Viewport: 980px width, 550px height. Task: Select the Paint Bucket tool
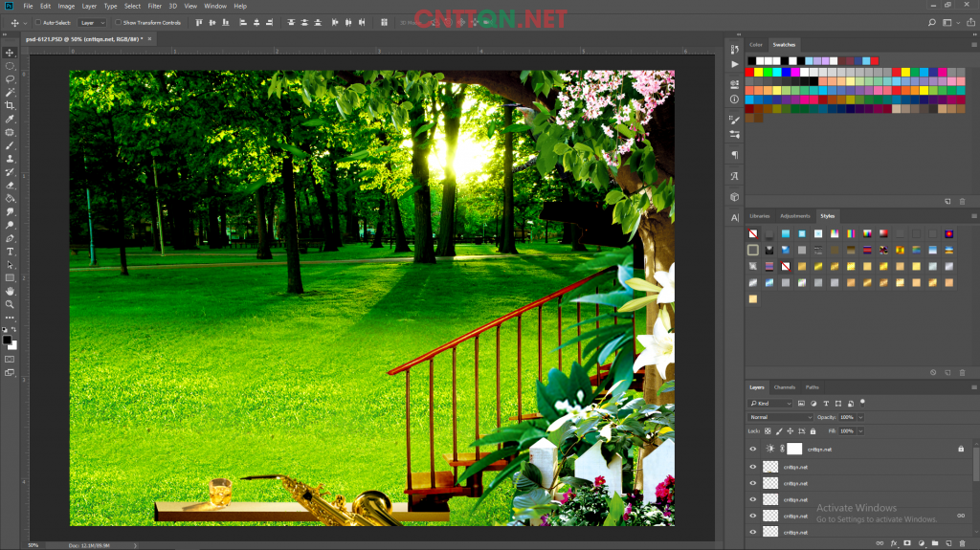point(10,199)
